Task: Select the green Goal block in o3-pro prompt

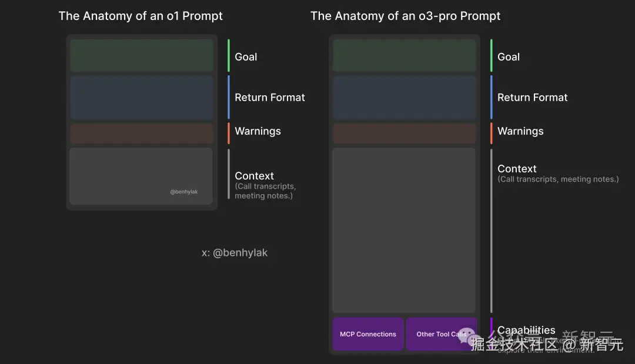Action: tap(405, 56)
